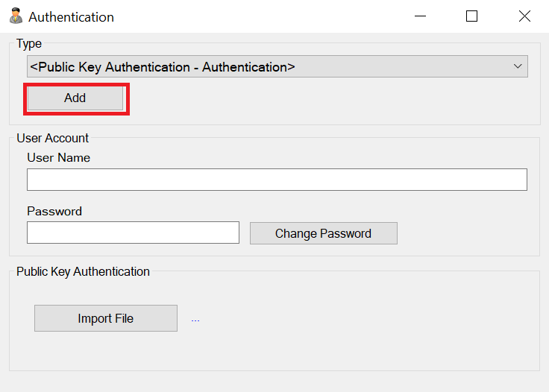The image size is (549, 392).
Task: Click empty title bar area beside the title
Action: (x=263, y=16)
